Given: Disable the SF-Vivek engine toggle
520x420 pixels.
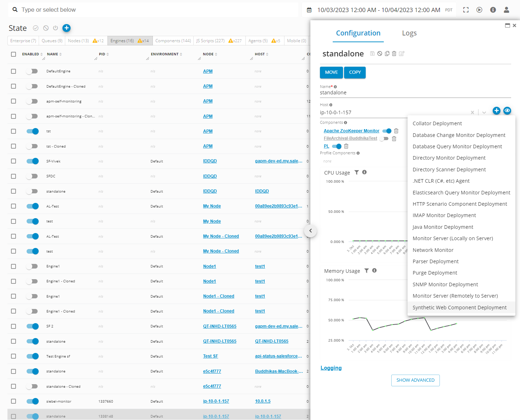Looking at the screenshot, I should tap(33, 161).
